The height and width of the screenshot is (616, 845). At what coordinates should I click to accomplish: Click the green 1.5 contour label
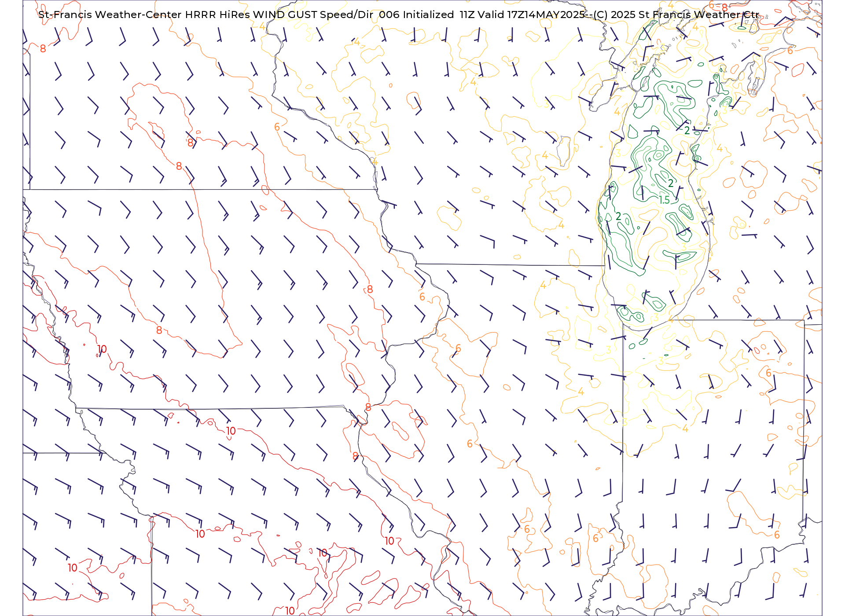[x=664, y=200]
